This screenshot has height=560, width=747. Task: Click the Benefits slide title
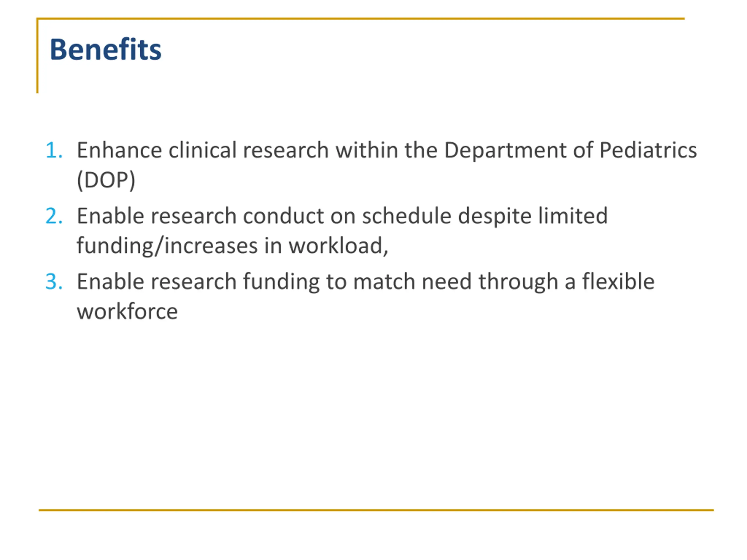pyautogui.click(x=105, y=49)
